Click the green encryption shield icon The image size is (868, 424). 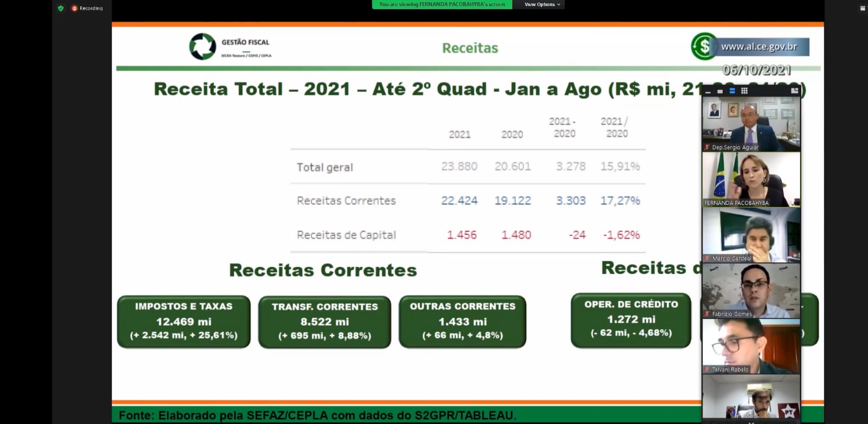click(61, 8)
